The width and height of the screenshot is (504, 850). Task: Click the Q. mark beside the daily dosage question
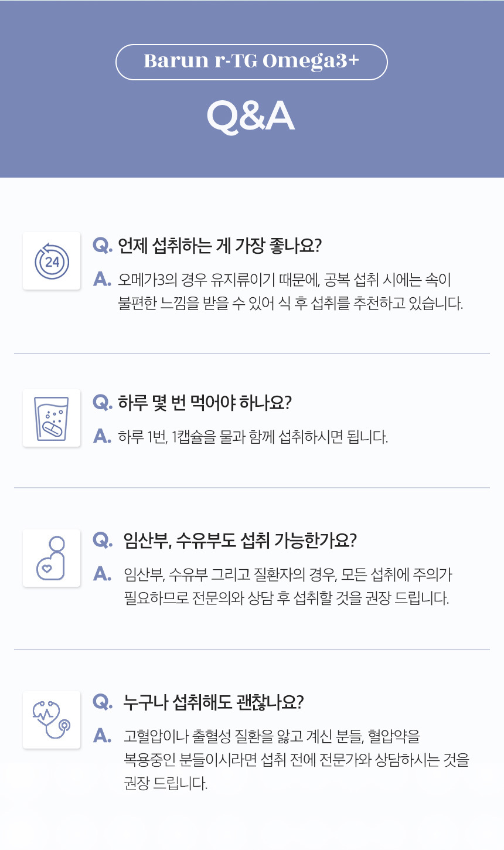click(x=103, y=403)
